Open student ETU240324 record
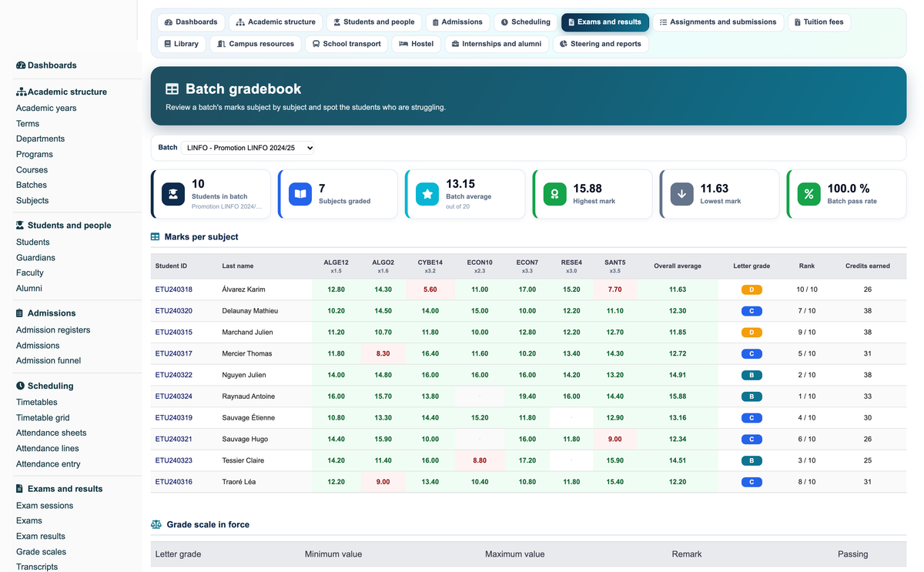This screenshot has height=572, width=924. [x=174, y=396]
